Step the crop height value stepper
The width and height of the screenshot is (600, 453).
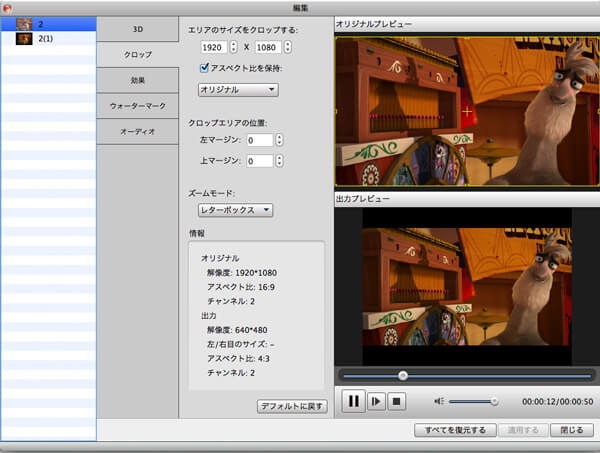[288, 47]
